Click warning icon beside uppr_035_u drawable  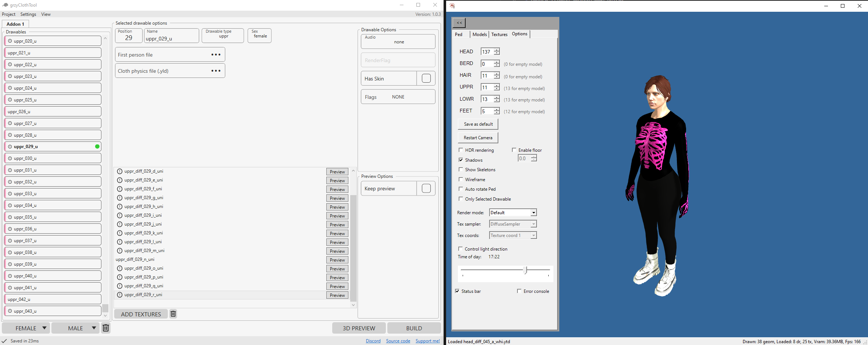(10, 217)
